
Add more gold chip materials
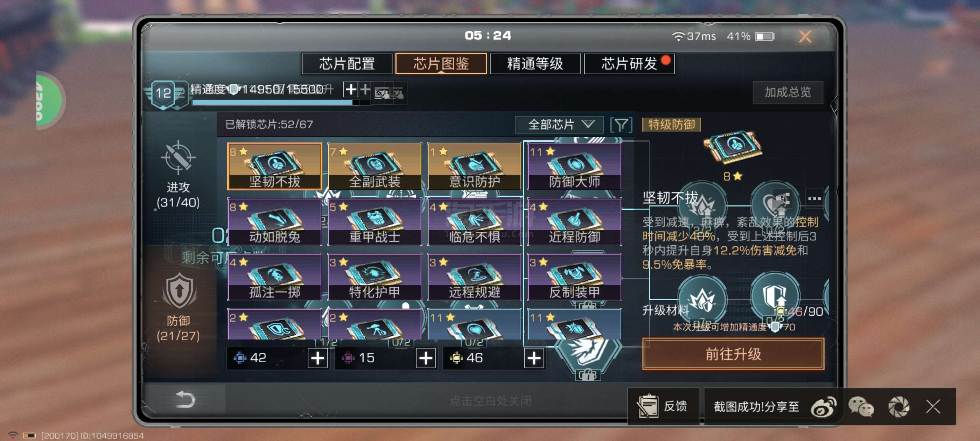tap(534, 358)
